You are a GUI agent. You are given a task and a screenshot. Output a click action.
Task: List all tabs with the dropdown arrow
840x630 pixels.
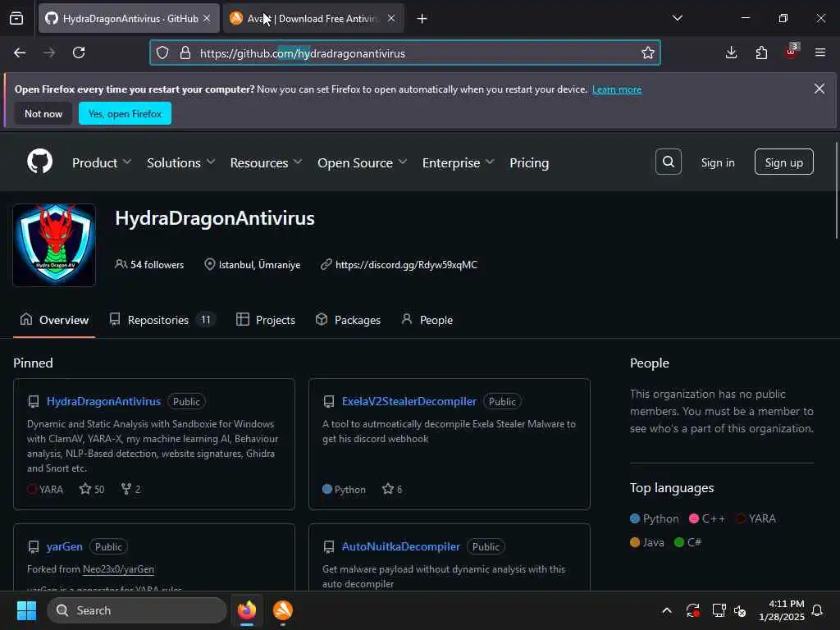677,18
